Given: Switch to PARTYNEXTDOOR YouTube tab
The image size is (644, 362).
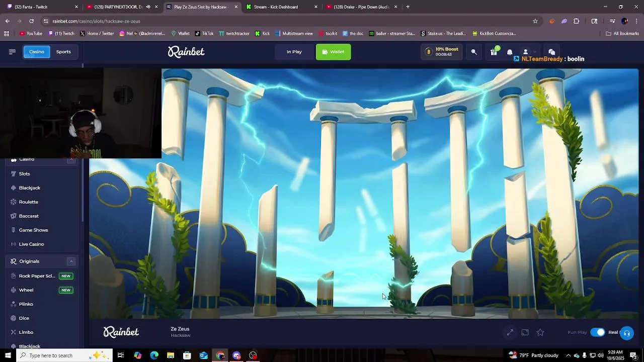Looking at the screenshot, I should tap(121, 7).
